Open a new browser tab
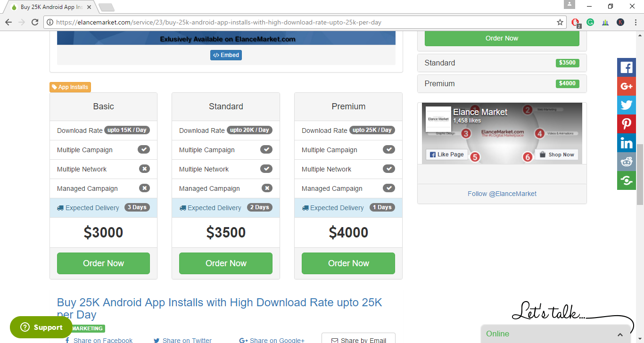 [107, 7]
